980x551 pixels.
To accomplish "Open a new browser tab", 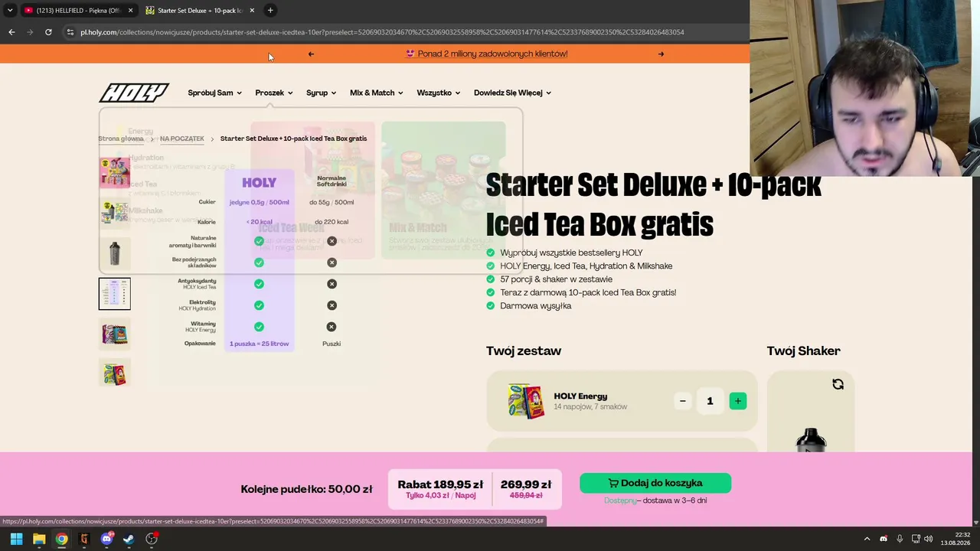I will tap(270, 10).
